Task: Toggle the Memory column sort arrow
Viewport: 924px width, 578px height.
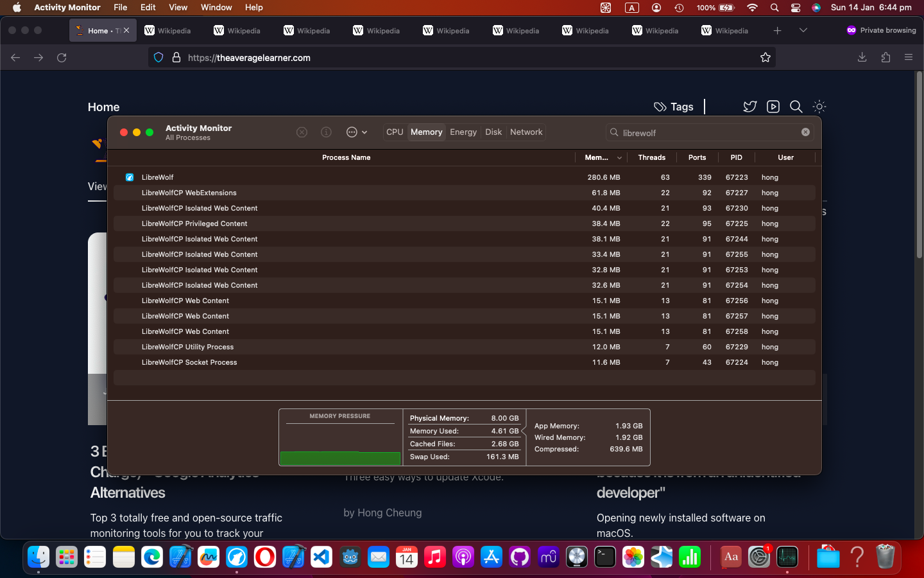Action: tap(619, 158)
